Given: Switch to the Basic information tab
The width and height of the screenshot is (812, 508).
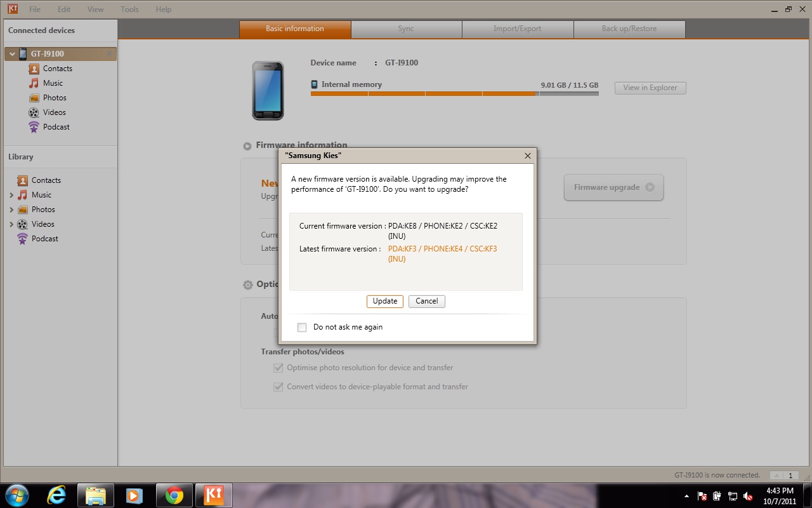Looking at the screenshot, I should [x=295, y=29].
